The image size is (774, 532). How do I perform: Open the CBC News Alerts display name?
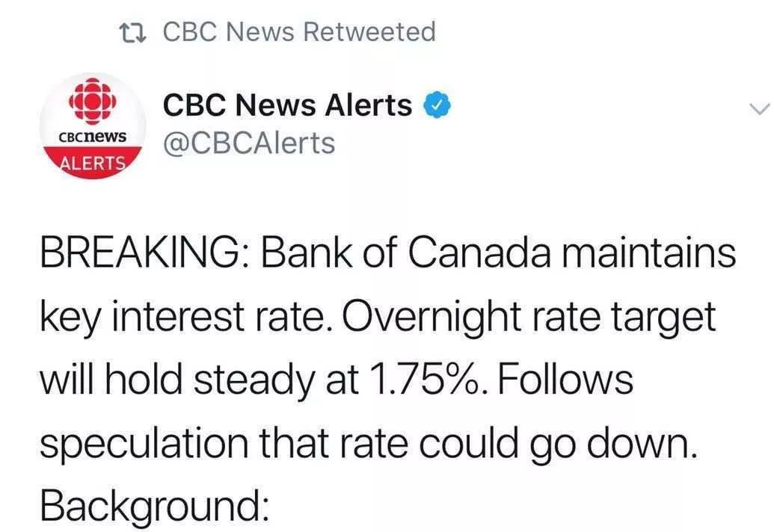[x=287, y=105]
